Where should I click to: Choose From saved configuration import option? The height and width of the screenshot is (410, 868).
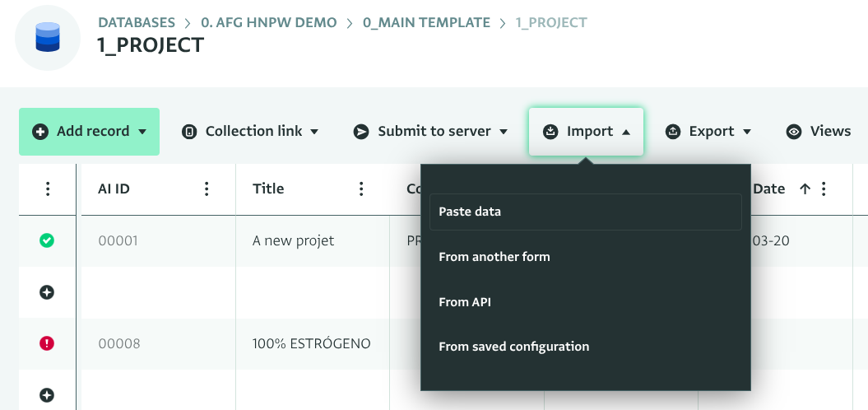coord(586,347)
